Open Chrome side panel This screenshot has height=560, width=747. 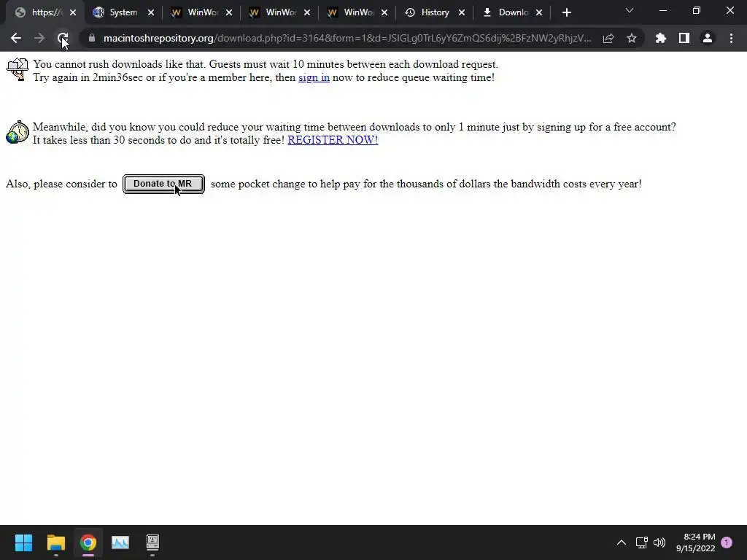coord(684,38)
